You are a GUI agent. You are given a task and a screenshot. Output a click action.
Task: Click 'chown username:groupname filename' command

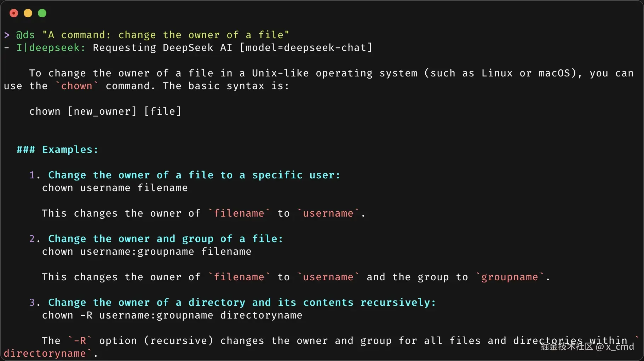click(x=147, y=252)
